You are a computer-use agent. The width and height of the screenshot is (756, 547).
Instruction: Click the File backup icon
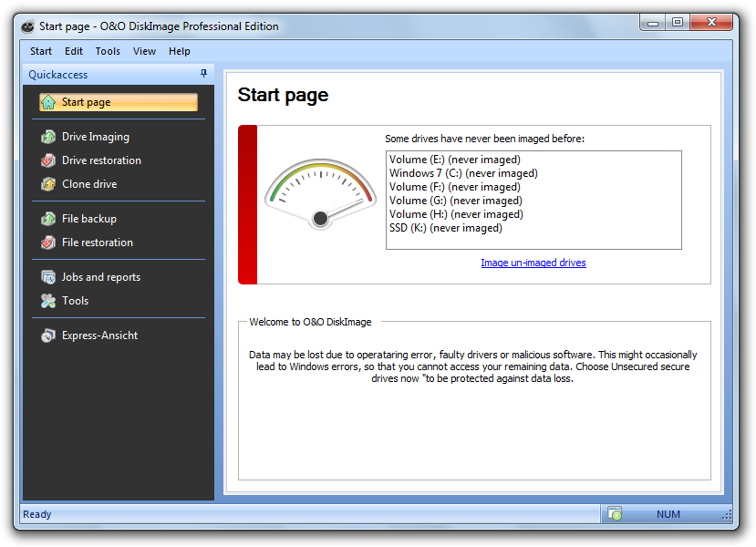(48, 219)
